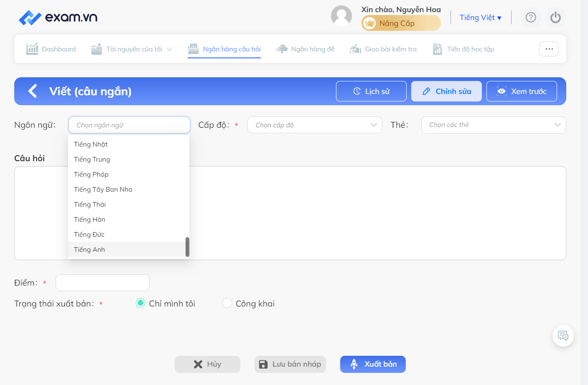The height and width of the screenshot is (385, 588).
Task: Choose Tiếng Anh from the language list
Action: click(x=127, y=249)
